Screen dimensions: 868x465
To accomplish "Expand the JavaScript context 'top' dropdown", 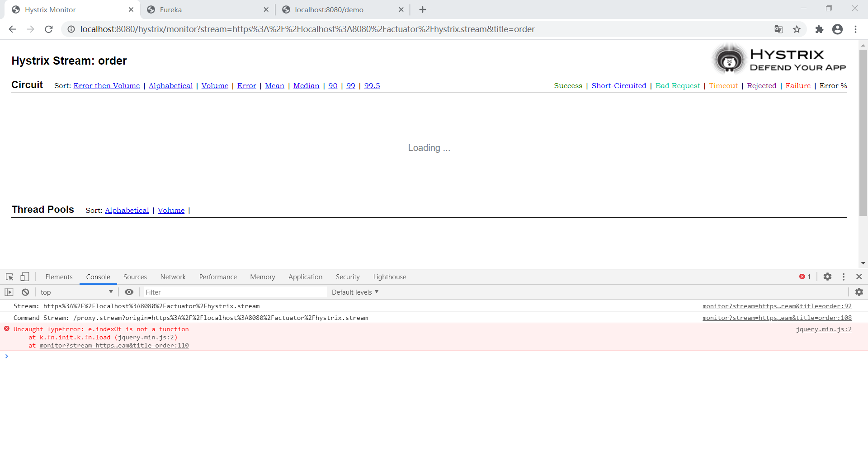I will point(76,292).
